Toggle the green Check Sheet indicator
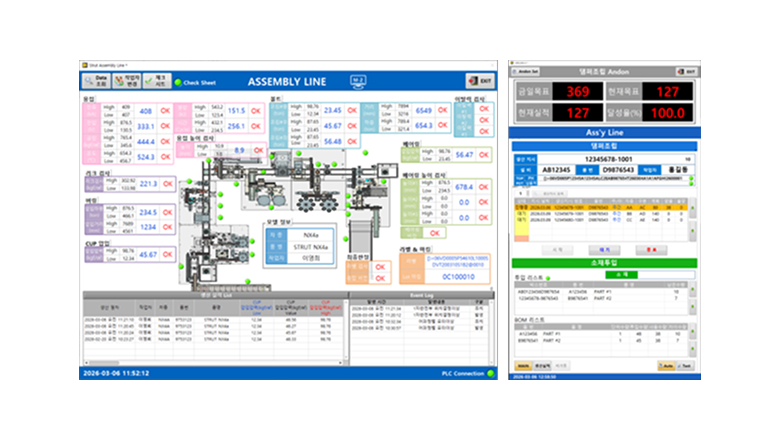 (179, 82)
